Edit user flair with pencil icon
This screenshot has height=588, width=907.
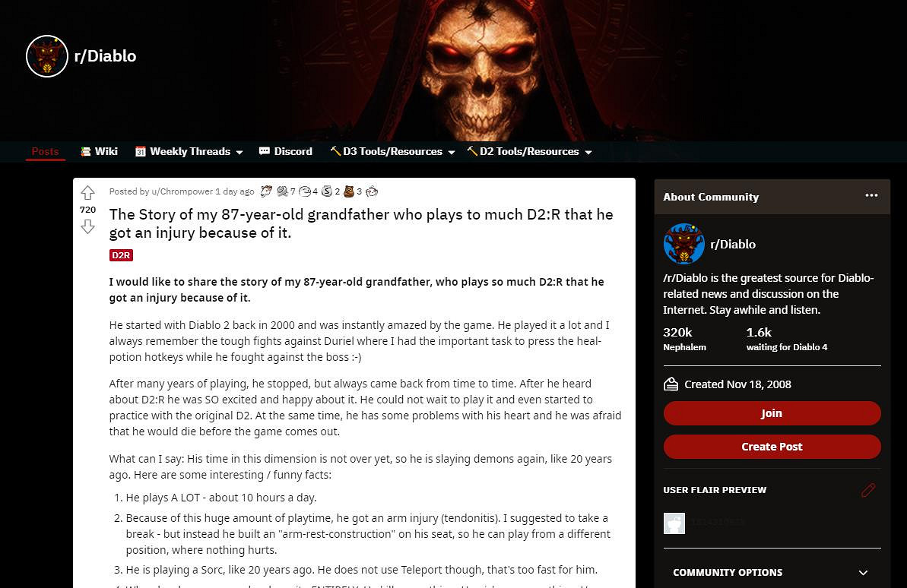[868, 490]
